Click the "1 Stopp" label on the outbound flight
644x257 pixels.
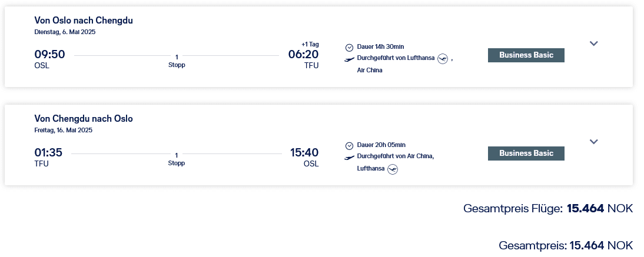pos(177,61)
